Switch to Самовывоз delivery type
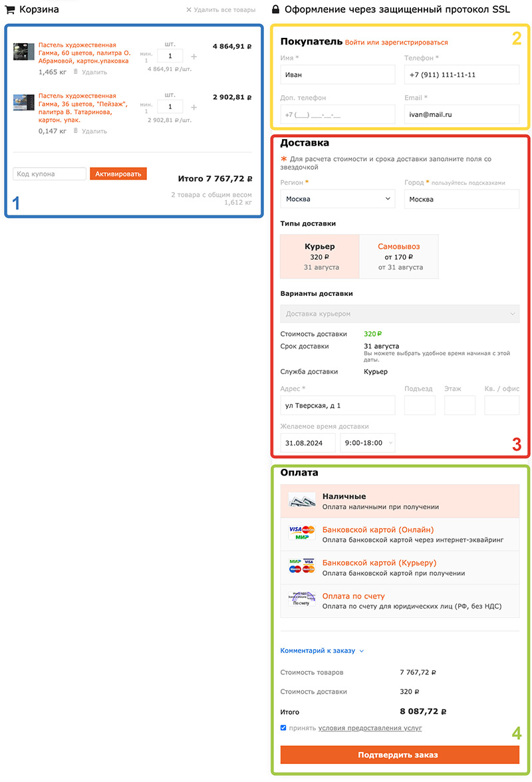The image size is (532, 782). [398, 256]
